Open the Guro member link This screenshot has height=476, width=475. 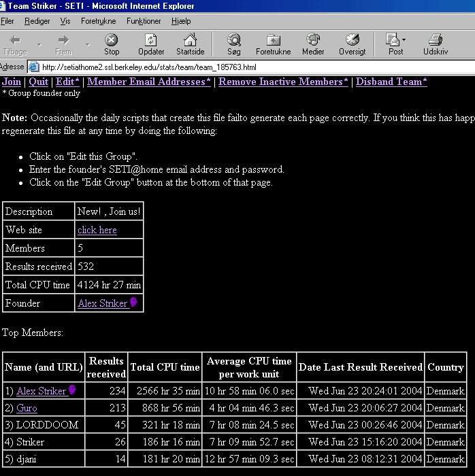[x=27, y=408]
